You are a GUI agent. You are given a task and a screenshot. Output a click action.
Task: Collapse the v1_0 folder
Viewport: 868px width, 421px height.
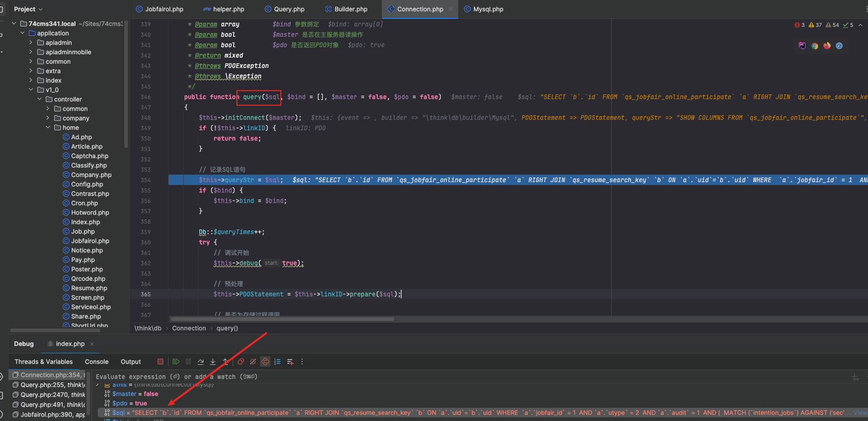(31, 90)
